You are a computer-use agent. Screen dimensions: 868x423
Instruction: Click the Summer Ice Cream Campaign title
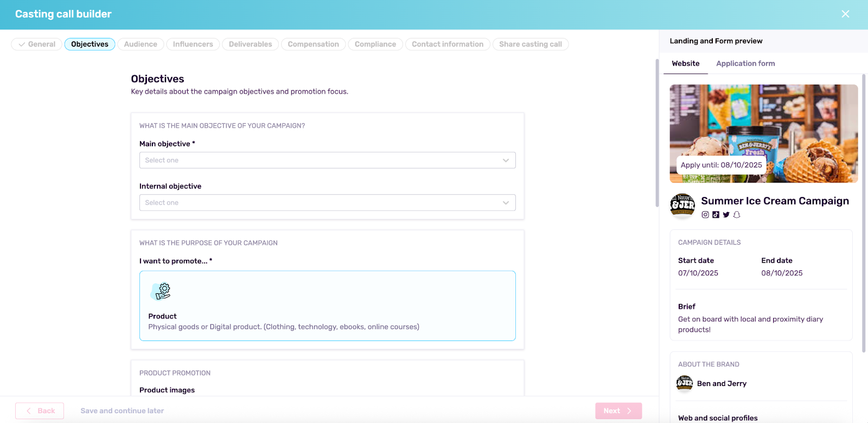coord(775,201)
